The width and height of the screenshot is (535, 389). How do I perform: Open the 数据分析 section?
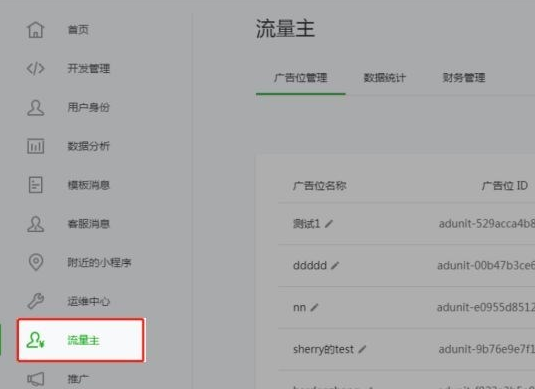pyautogui.click(x=89, y=146)
